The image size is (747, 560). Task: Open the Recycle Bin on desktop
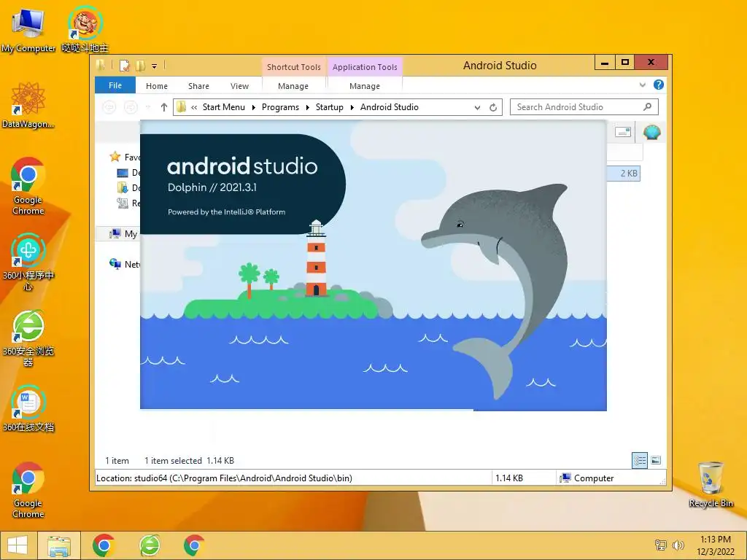coord(711,484)
